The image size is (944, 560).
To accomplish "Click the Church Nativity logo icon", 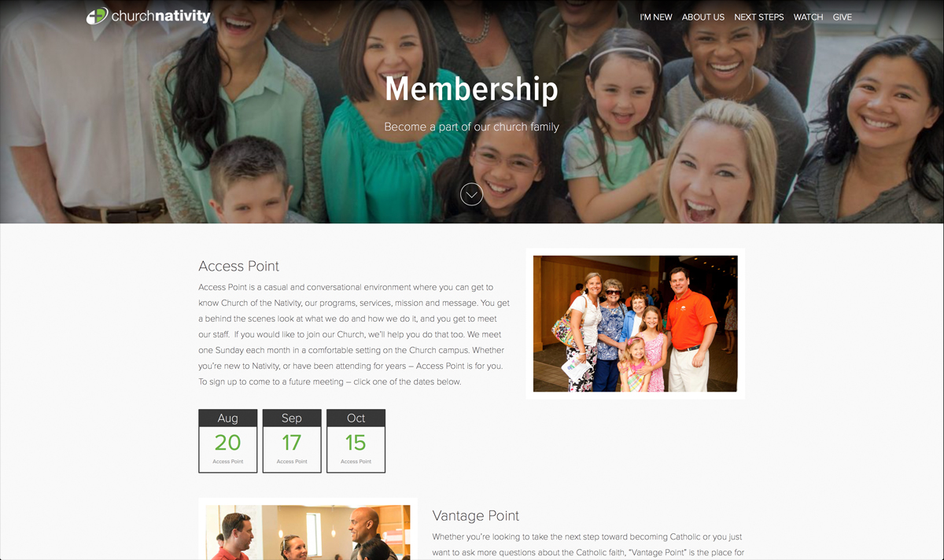I will (97, 16).
